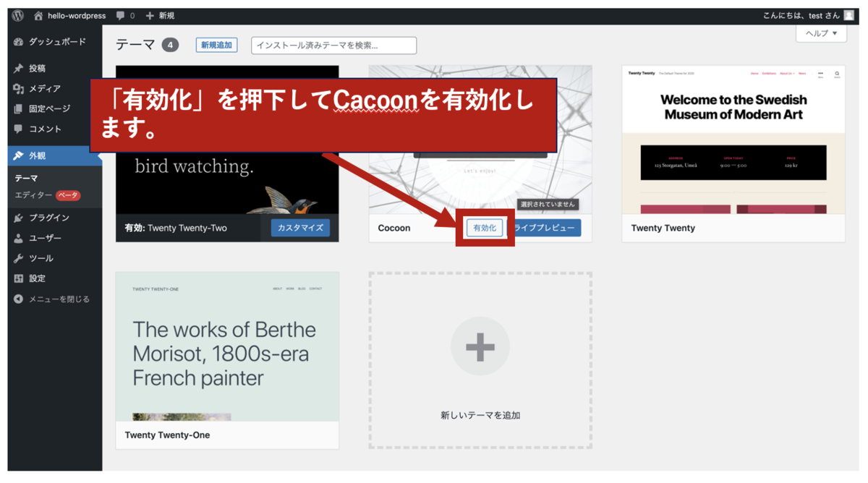Click the pages icon beside 固定ページ

click(19, 108)
